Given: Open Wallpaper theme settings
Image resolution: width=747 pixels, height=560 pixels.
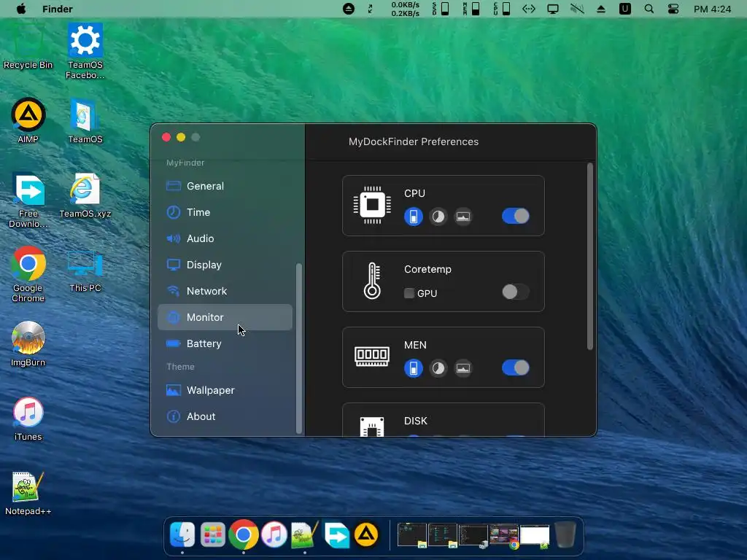Looking at the screenshot, I should [x=225, y=390].
